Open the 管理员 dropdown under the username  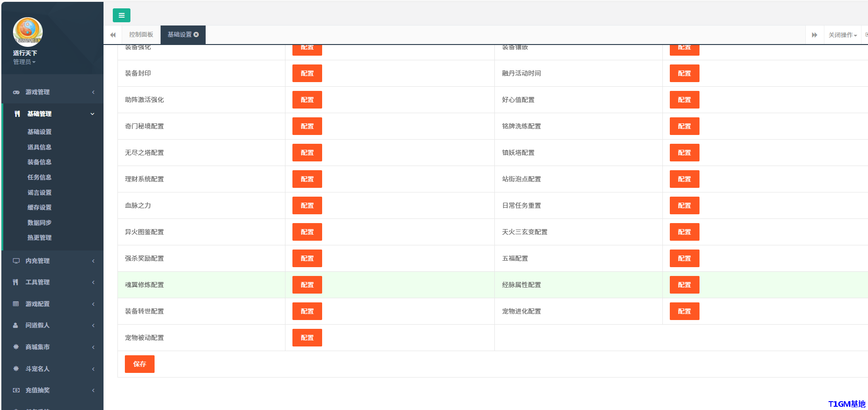coord(24,62)
